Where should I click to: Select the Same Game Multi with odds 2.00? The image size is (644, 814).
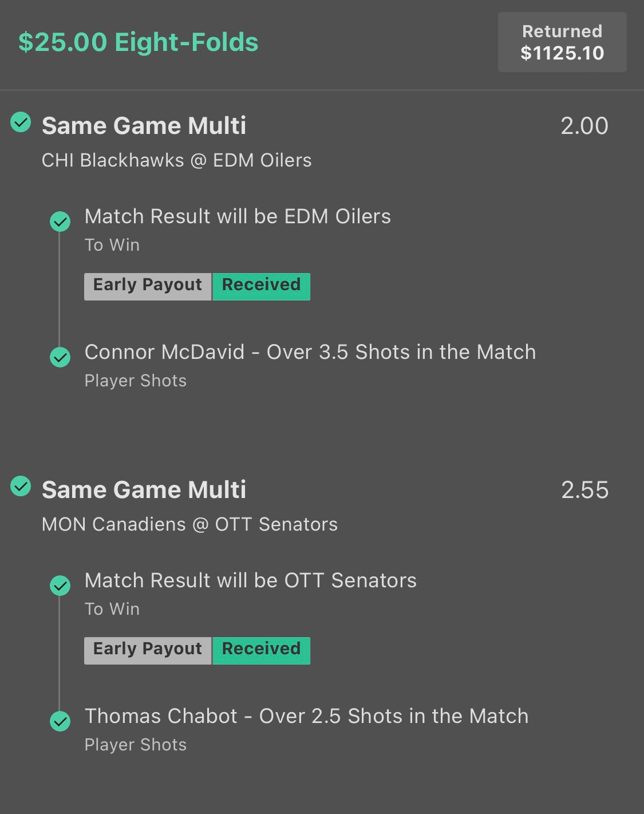(144, 126)
